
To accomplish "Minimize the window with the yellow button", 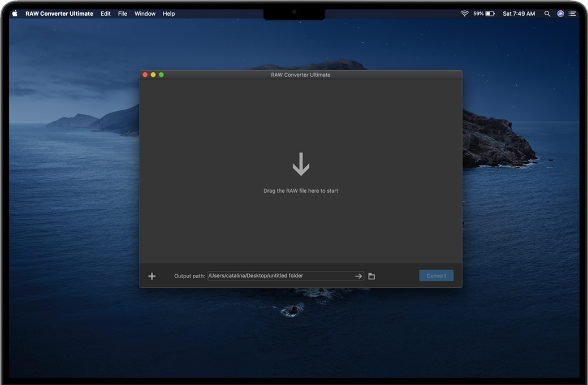I will point(153,75).
